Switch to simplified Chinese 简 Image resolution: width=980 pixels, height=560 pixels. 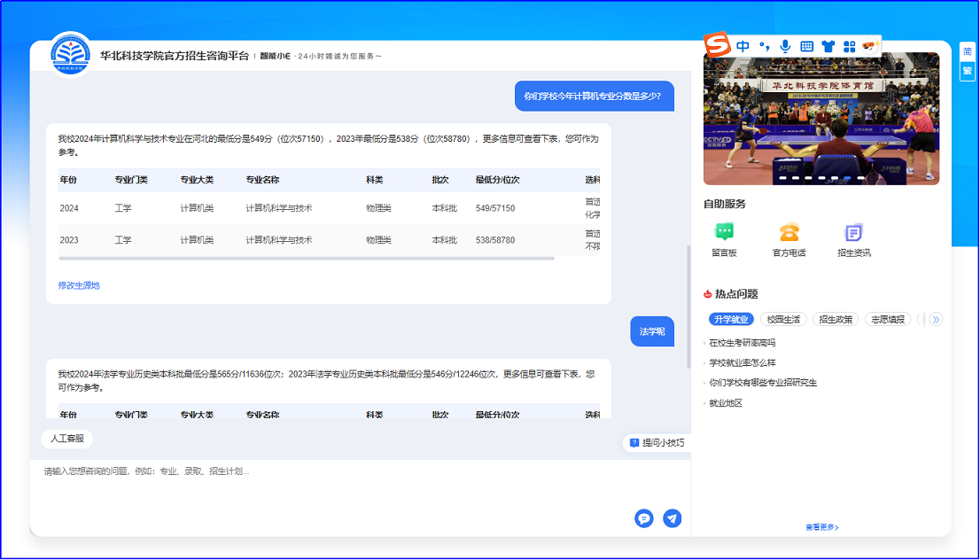click(968, 51)
